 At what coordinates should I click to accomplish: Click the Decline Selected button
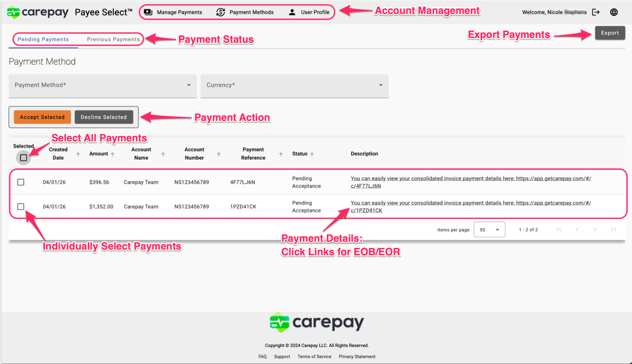click(104, 117)
